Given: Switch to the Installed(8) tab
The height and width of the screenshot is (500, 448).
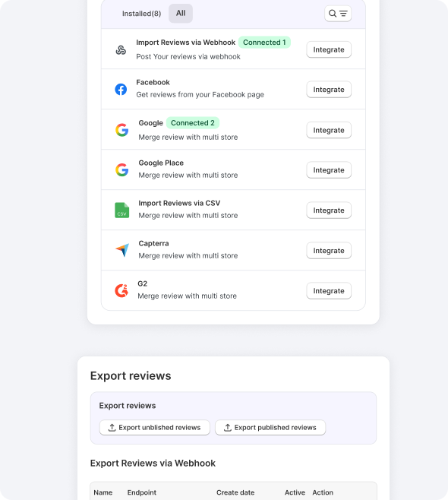Looking at the screenshot, I should point(141,14).
